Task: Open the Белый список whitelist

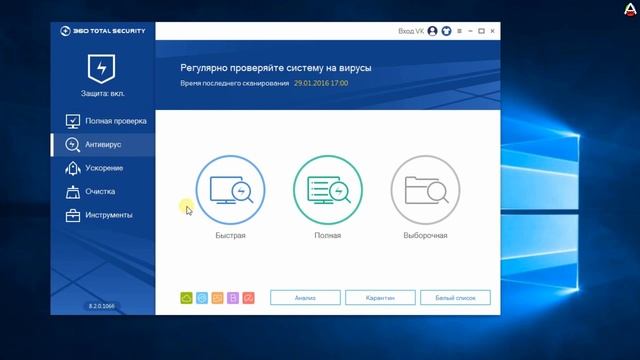Action: [x=456, y=298]
